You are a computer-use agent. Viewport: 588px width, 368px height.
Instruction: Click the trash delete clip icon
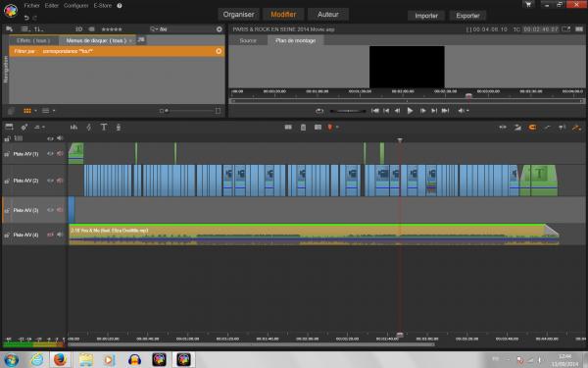tap(303, 128)
